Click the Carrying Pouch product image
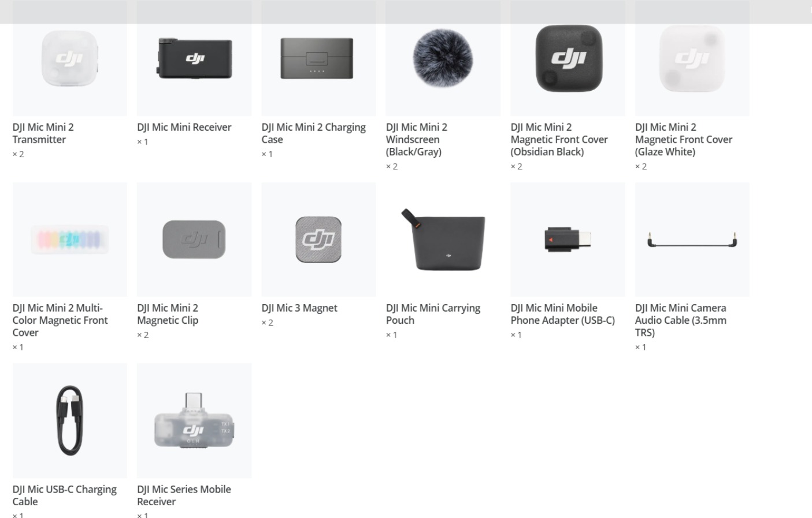The height and width of the screenshot is (518, 812). point(443,240)
